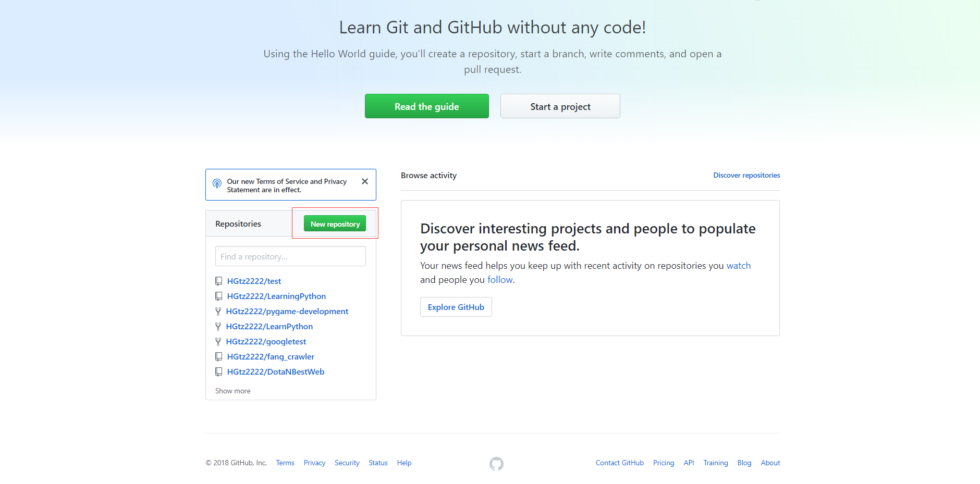Click the Find a repository search field
The image size is (980, 484).
(290, 256)
